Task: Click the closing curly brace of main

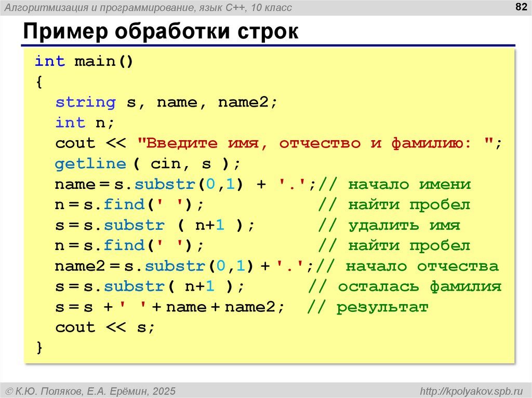Action: tap(38, 348)
